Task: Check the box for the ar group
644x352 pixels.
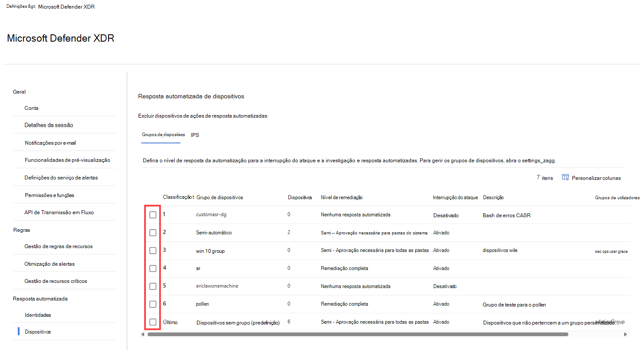Action: tap(153, 268)
